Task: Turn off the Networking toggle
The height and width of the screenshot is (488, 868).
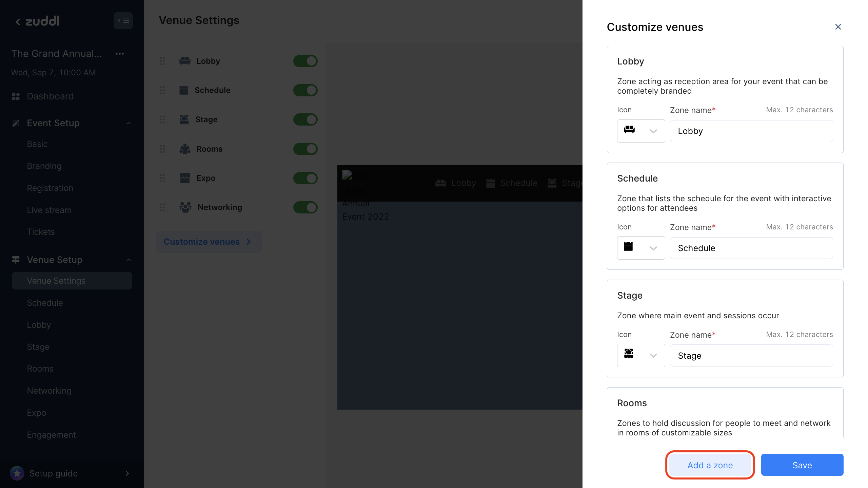Action: click(305, 207)
